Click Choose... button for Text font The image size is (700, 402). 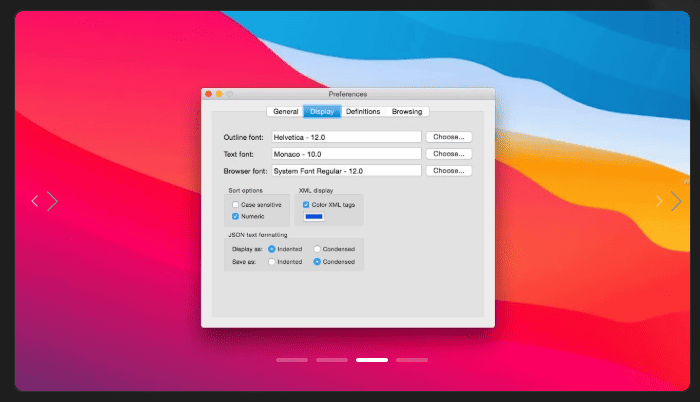[449, 154]
